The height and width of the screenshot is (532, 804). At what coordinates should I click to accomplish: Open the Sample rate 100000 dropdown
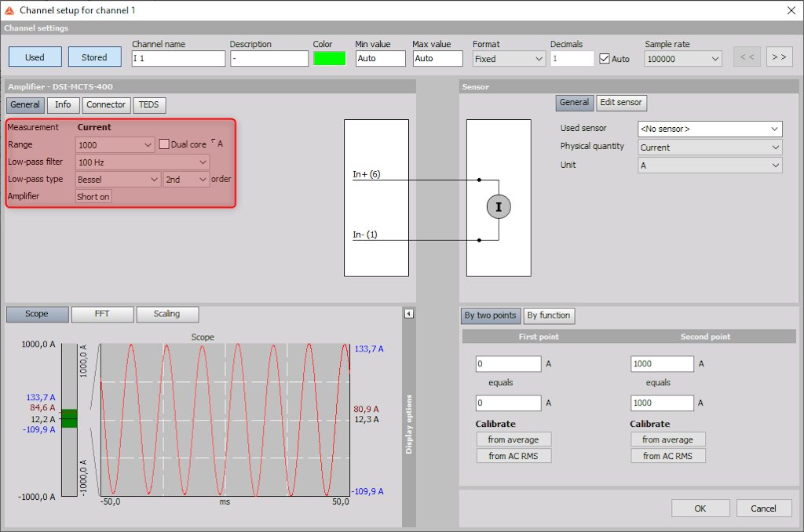point(683,59)
